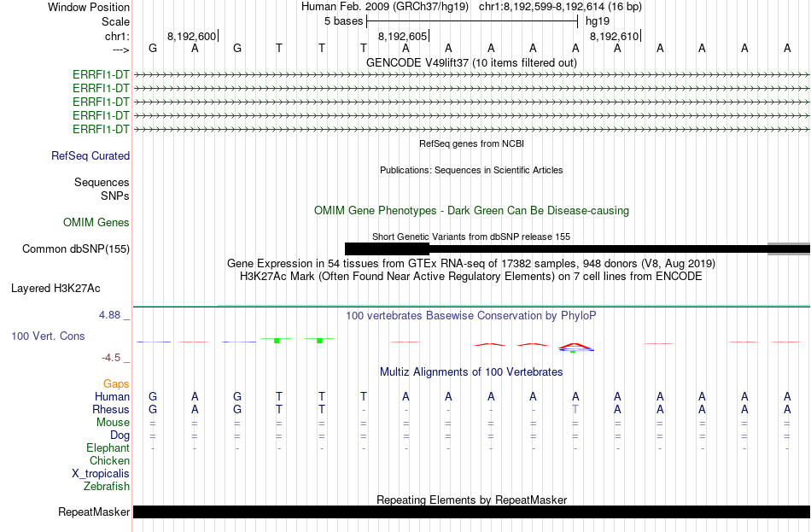Click the Human Feb. 2009 (GRCh37/hg19) assembly text
This screenshot has height=532, width=811.
pos(385,7)
